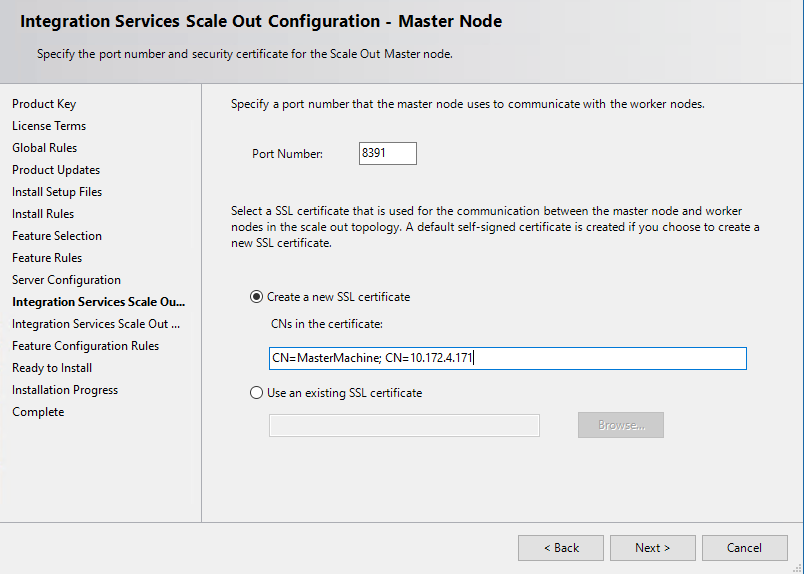Click the Port Number input field
Viewport: 804px width, 574px height.
387,154
